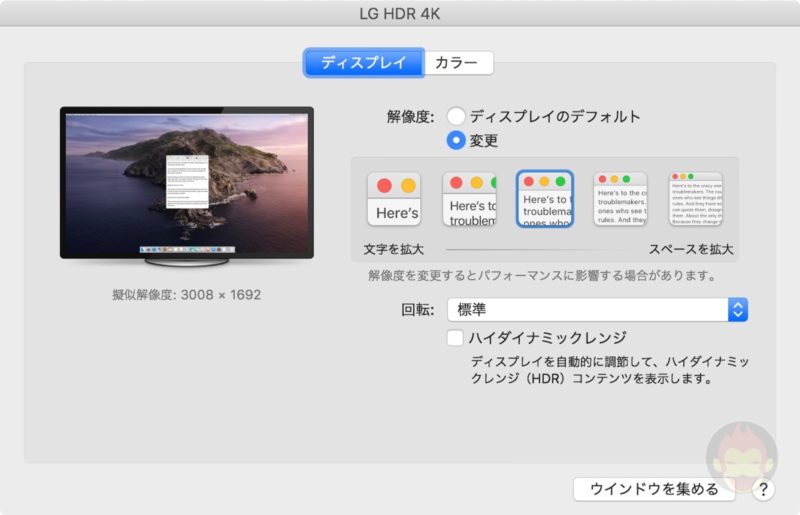Click the HDR description text below the checkbox

click(x=610, y=370)
